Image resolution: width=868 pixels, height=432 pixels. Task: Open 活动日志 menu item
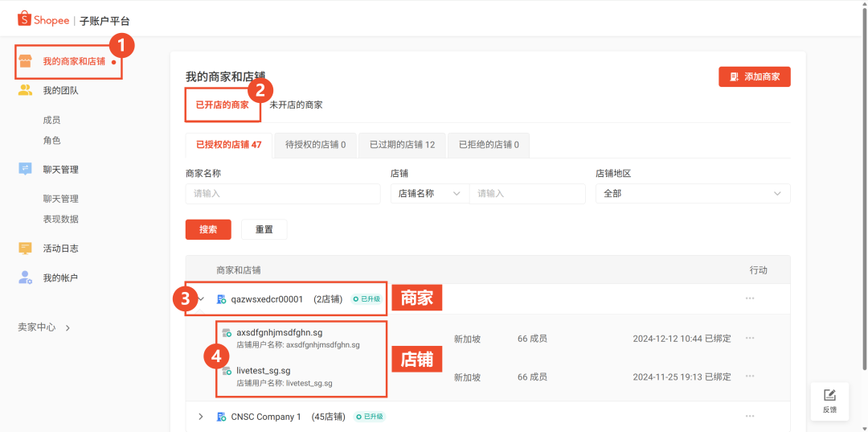[61, 249]
